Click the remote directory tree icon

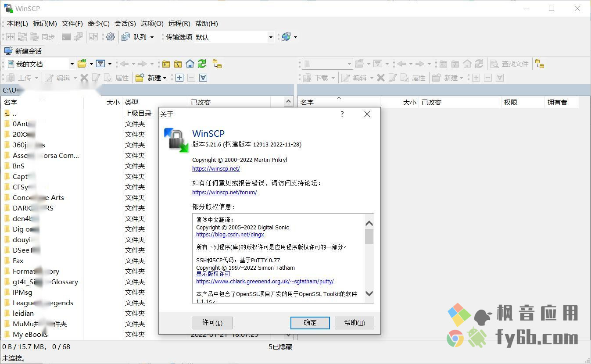[540, 64]
